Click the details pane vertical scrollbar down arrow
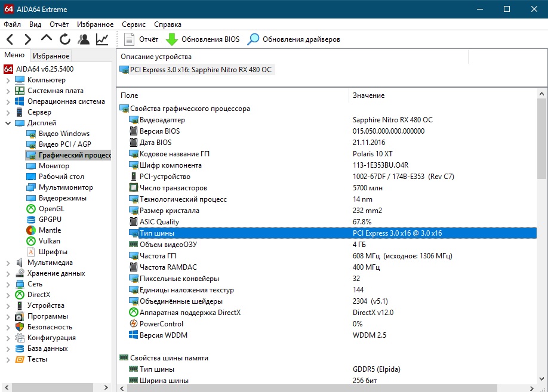The height and width of the screenshot is (392, 548). tap(541, 379)
